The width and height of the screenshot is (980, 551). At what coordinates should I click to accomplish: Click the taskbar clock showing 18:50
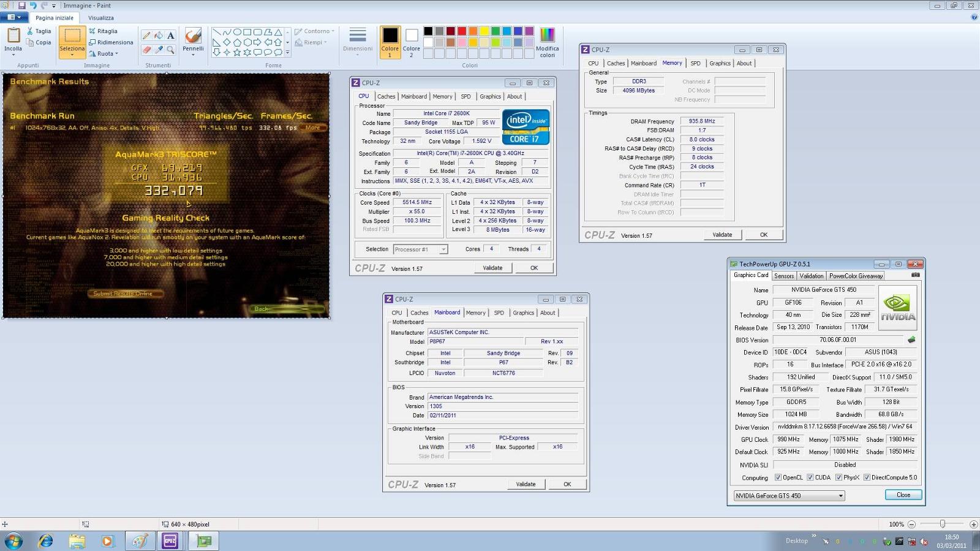(x=951, y=541)
